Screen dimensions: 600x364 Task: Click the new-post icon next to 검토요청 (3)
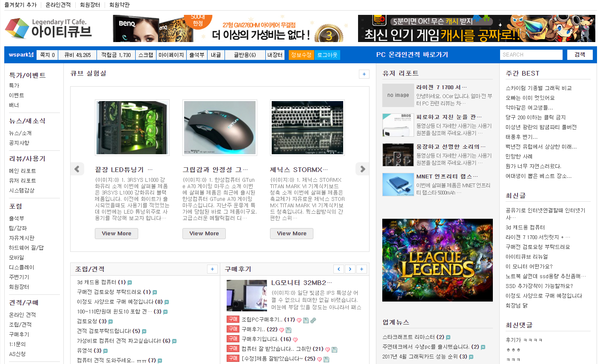tap(111, 322)
